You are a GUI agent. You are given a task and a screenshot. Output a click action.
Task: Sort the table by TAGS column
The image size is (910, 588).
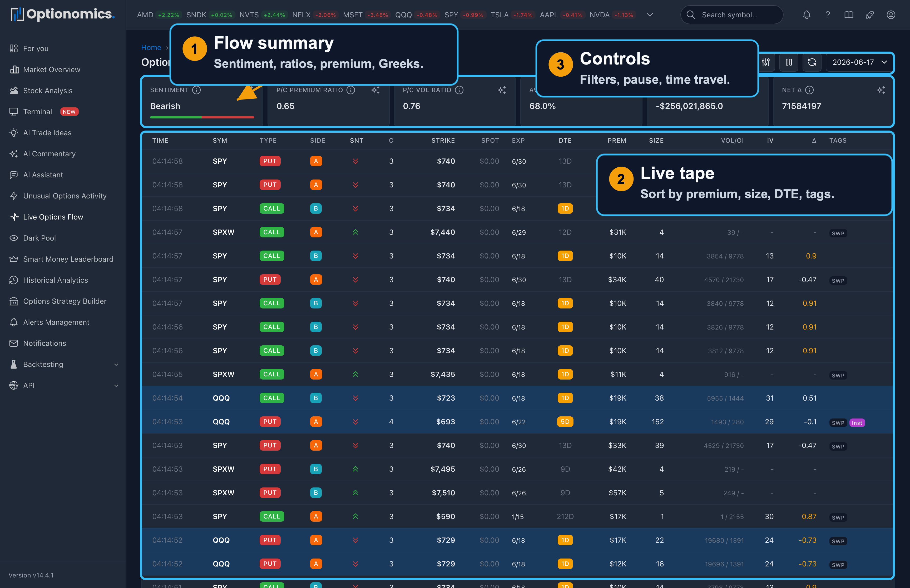tap(838, 141)
